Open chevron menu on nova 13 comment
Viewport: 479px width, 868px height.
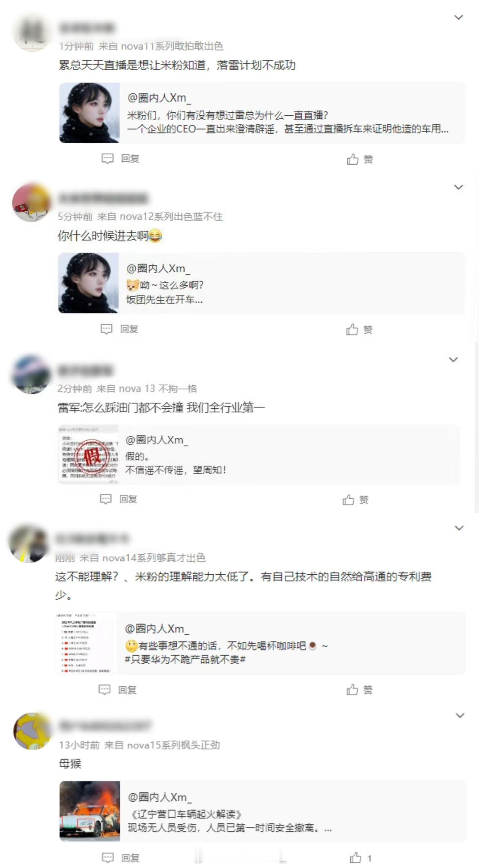point(453,360)
